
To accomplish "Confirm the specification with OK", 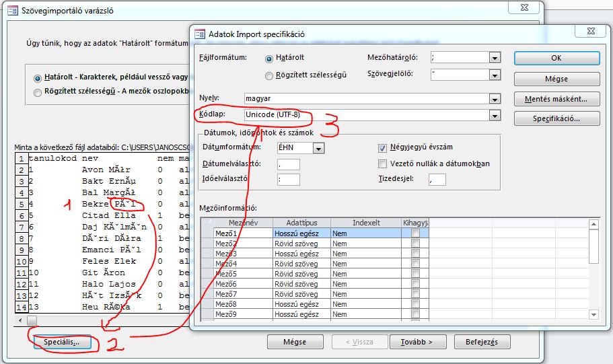I will pos(556,59).
